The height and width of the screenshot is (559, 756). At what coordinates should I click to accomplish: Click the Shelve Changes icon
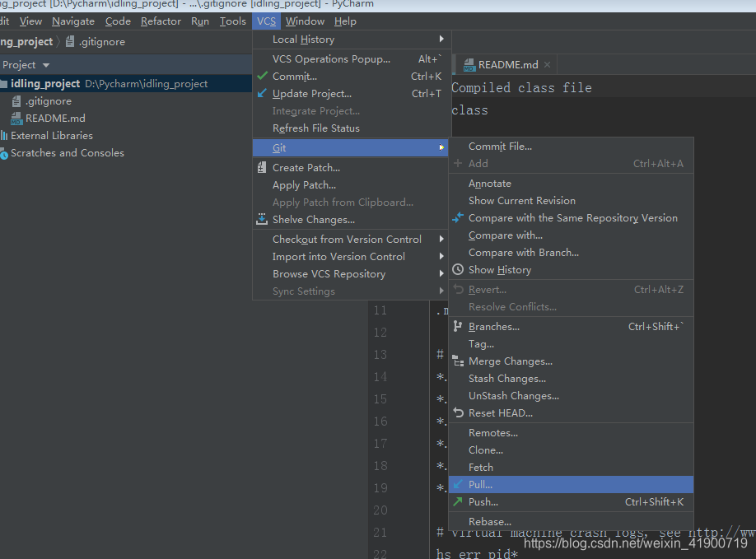tap(262, 219)
